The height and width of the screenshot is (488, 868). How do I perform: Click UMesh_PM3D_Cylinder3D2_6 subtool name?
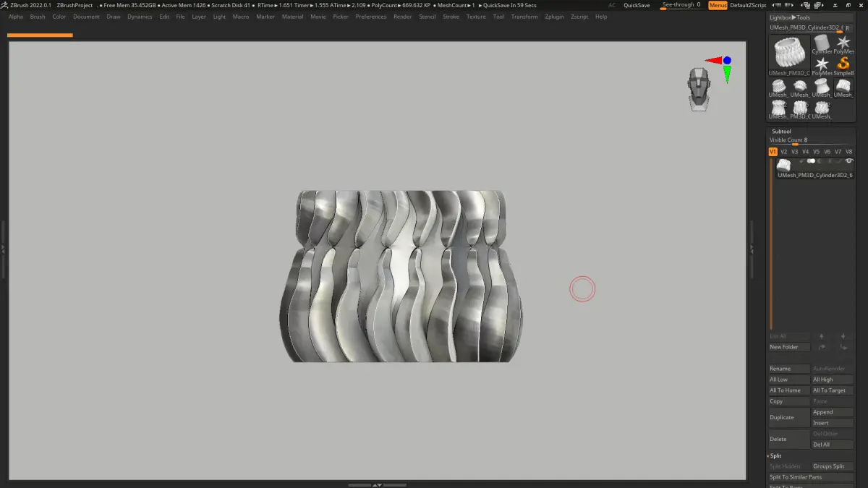[x=815, y=175]
